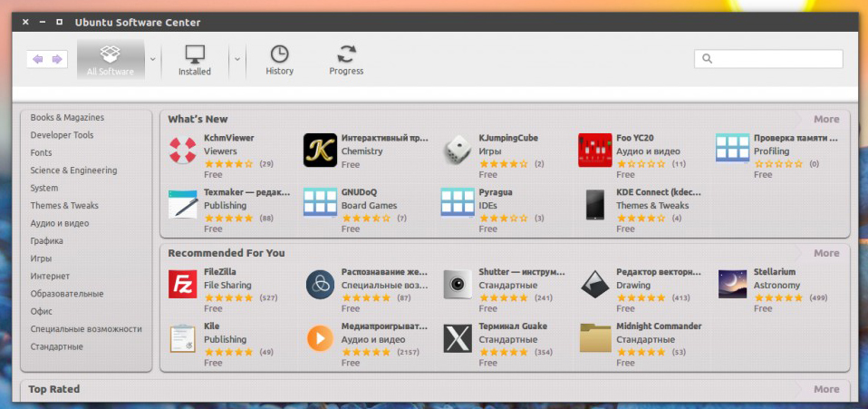Click the forward navigation arrow

click(57, 59)
